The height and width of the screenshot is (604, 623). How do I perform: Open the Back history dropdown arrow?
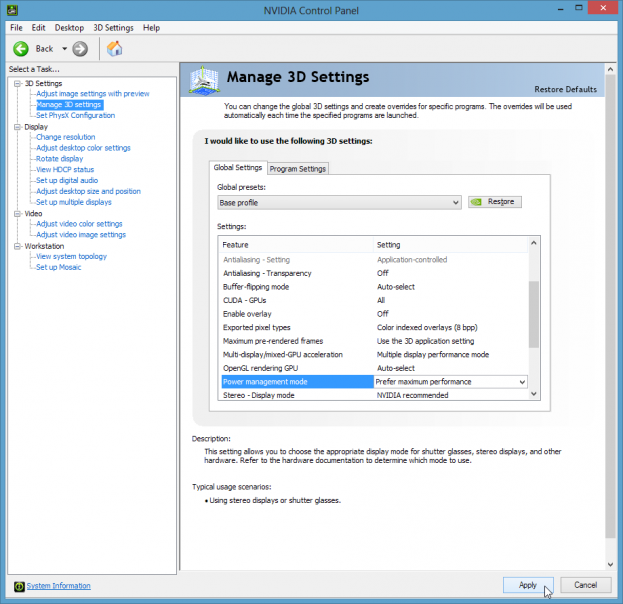tap(64, 49)
